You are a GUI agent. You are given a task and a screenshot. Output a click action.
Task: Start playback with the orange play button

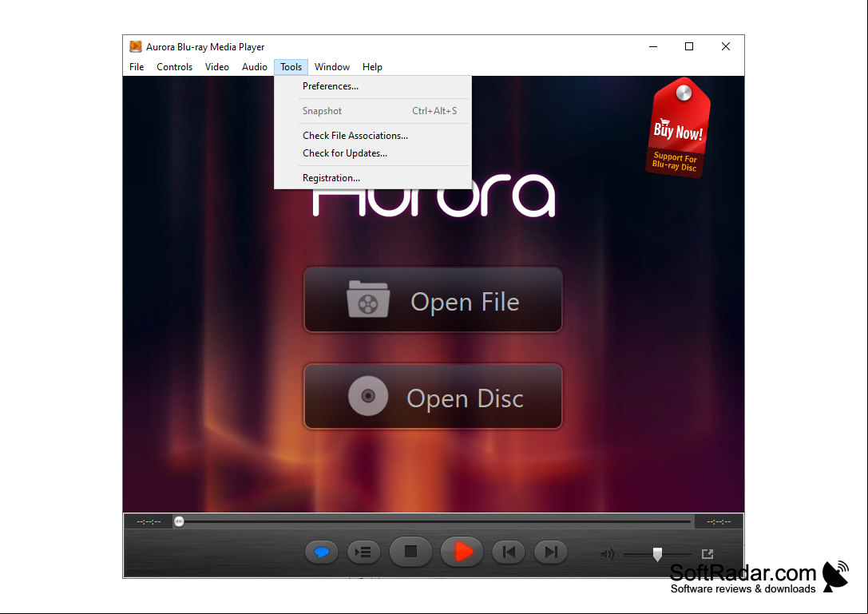coord(462,552)
